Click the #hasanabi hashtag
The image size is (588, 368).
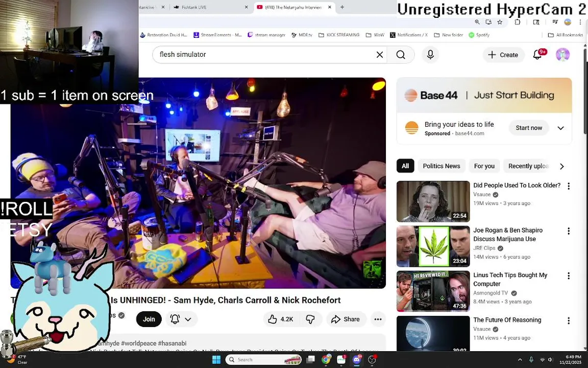(x=172, y=343)
